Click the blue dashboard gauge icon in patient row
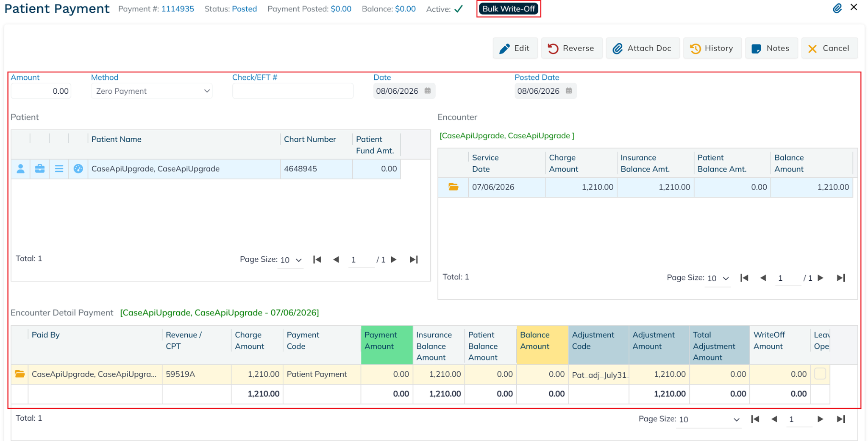 [x=78, y=169]
